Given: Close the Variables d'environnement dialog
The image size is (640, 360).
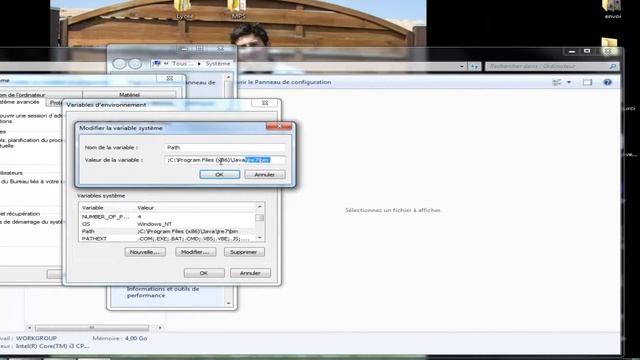Looking at the screenshot, I should pyautogui.click(x=265, y=103).
